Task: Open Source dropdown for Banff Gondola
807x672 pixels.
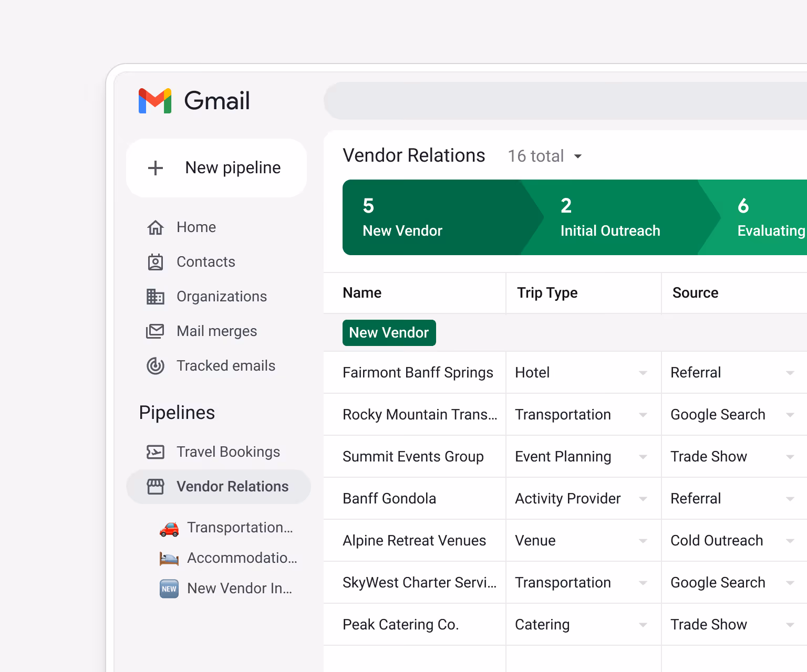Action: 790,499
